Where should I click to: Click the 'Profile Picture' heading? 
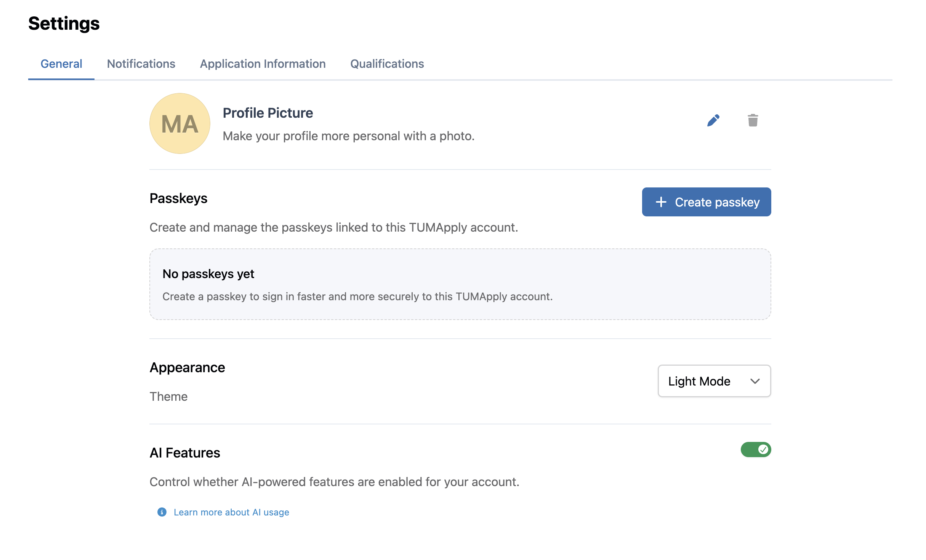pyautogui.click(x=268, y=113)
